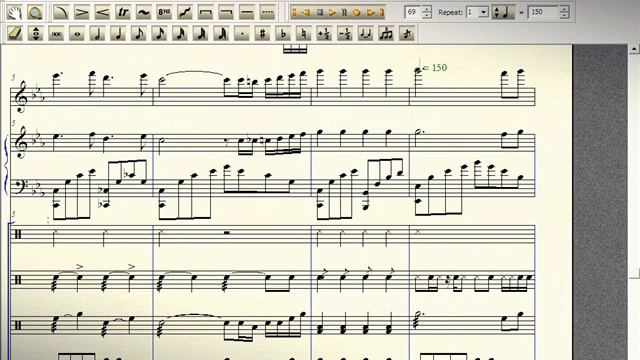Increase the measure number with up arrow
Screen dimensions: 640x360
tap(427, 9)
